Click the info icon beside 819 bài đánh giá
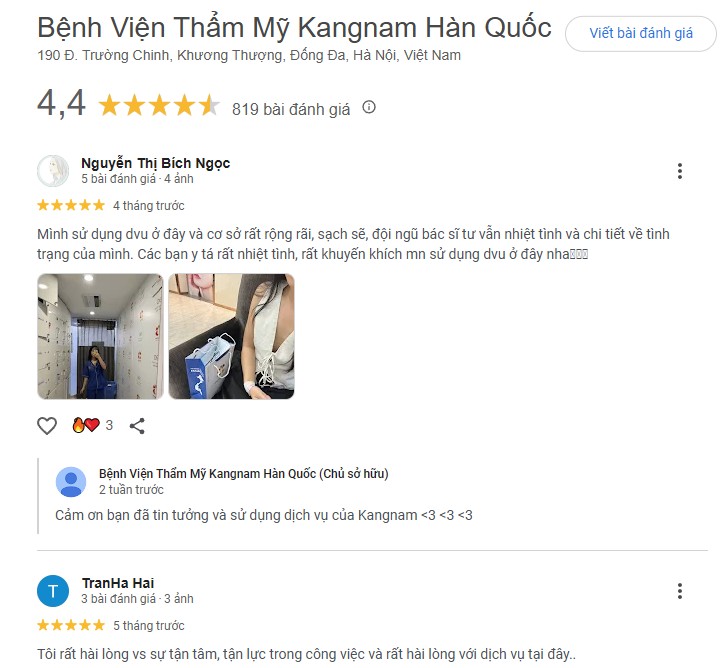The image size is (727, 668). tap(369, 108)
